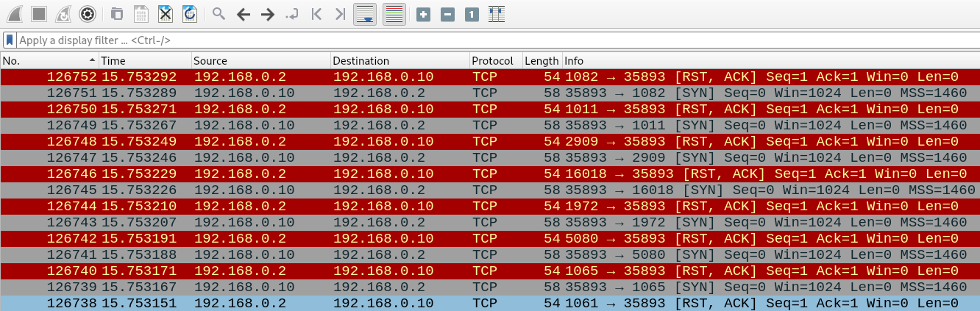Open display filter bookmarks
This screenshot has width=980, height=311.
(x=10, y=40)
